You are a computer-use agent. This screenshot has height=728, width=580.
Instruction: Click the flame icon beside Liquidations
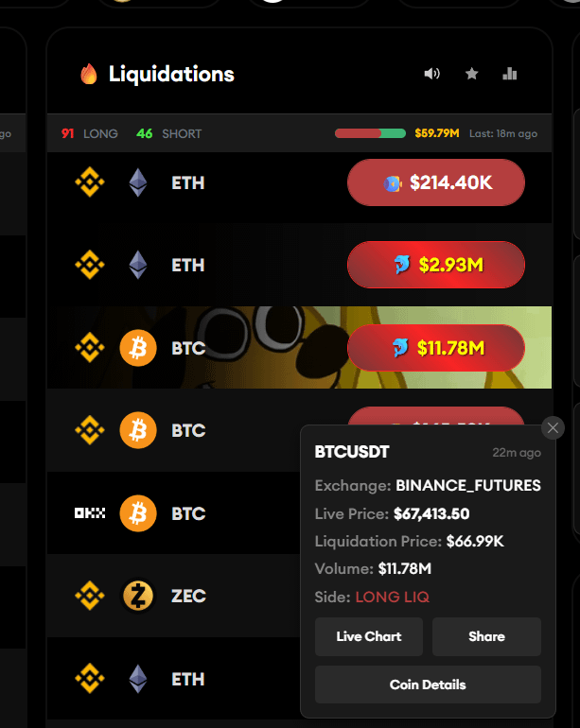(89, 74)
